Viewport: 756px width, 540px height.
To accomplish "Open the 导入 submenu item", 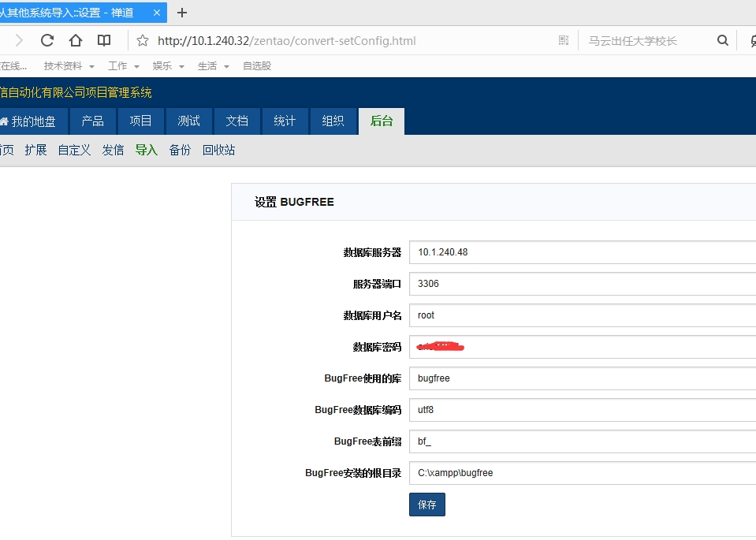I will click(146, 150).
